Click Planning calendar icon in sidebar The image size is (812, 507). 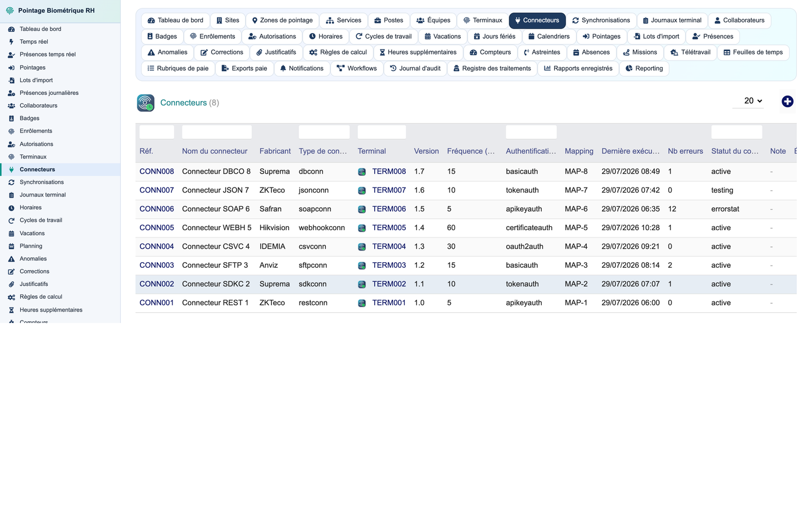click(x=11, y=246)
